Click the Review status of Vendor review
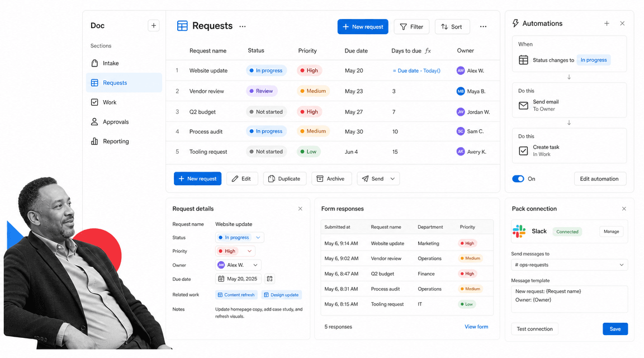644x358 pixels. 262,91
